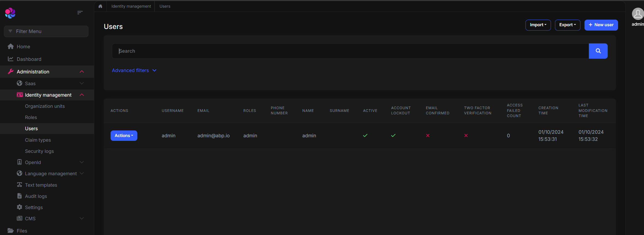
Task: Go to Security logs in sidebar
Action: 39,151
